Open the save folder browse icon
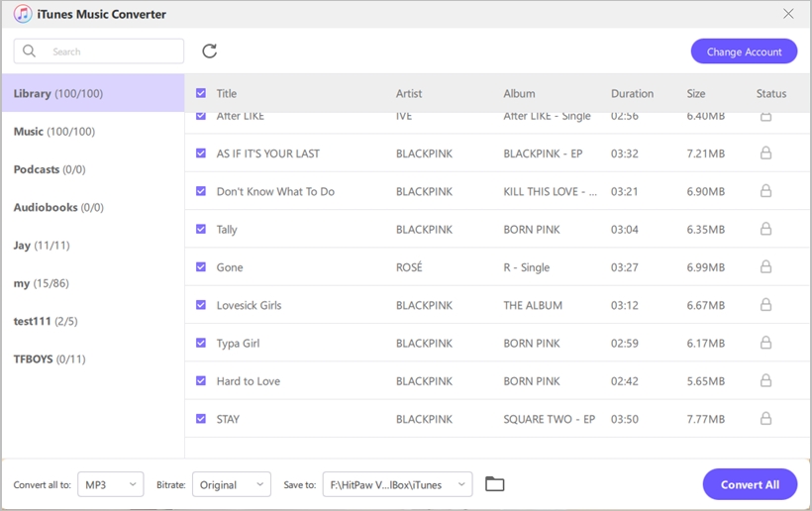The image size is (812, 511). (494, 484)
